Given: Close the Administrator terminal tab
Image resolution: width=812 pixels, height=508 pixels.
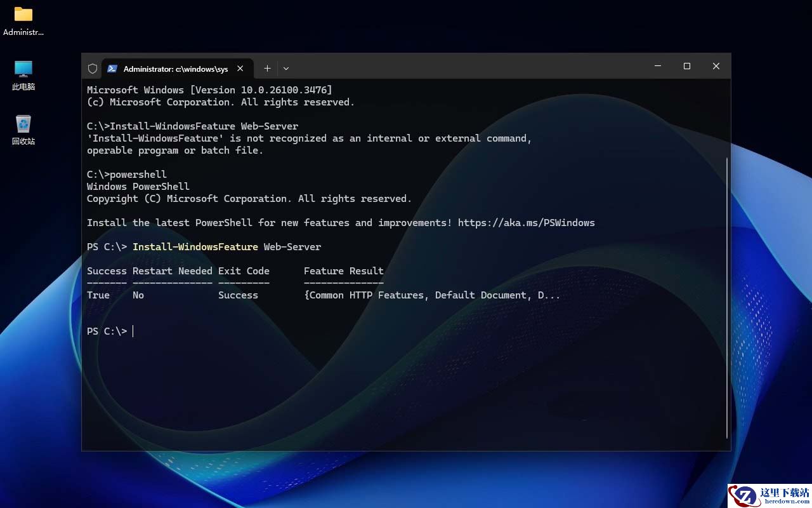Looking at the screenshot, I should click(240, 69).
